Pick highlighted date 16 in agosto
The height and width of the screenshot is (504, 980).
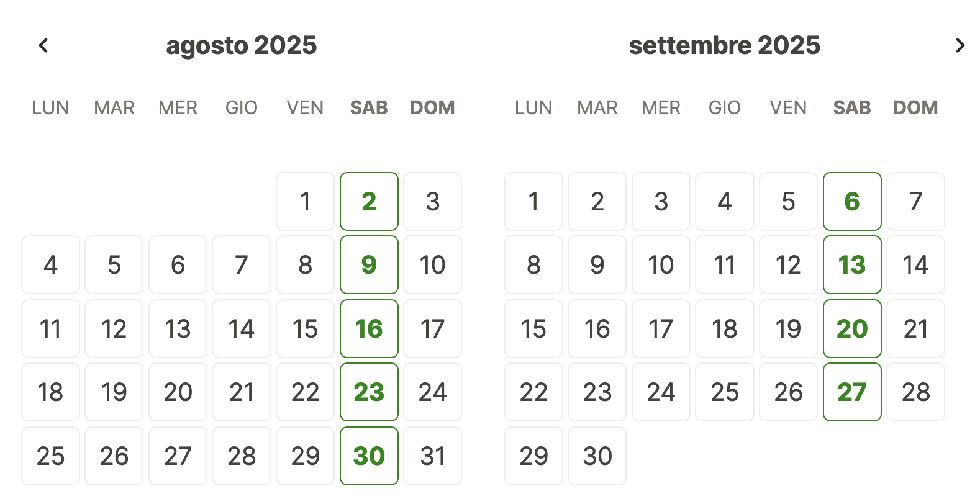point(369,328)
